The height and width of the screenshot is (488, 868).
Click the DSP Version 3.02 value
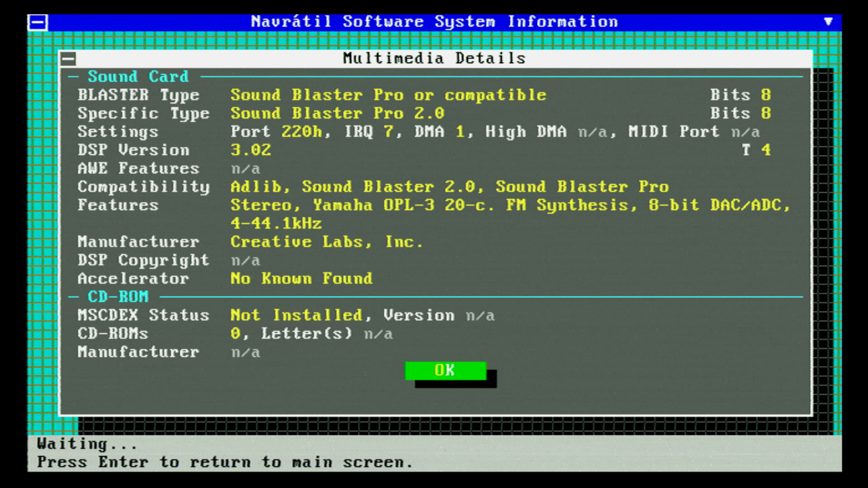[250, 150]
